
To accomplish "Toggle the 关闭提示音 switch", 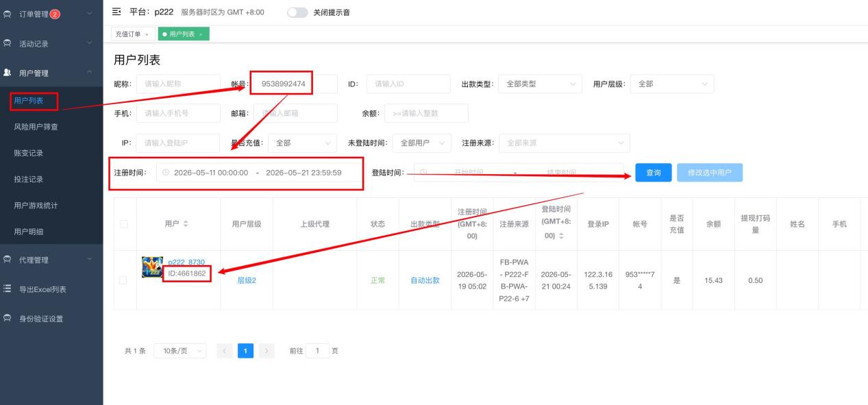I will point(298,12).
